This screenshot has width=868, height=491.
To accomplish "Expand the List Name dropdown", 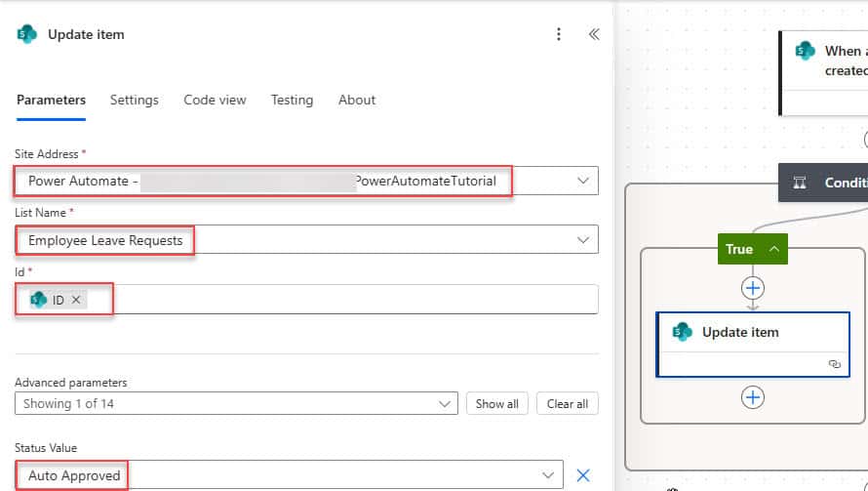I will click(583, 240).
